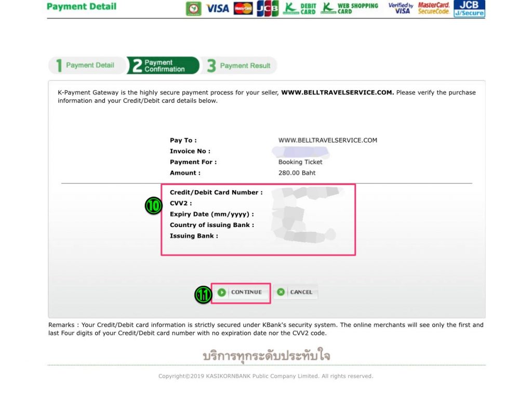Open step 3 Payment Result
Viewport: 532px width, 398px height.
click(239, 65)
